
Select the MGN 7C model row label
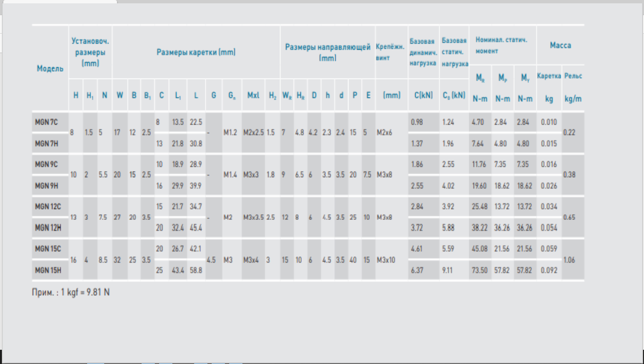[46, 122]
